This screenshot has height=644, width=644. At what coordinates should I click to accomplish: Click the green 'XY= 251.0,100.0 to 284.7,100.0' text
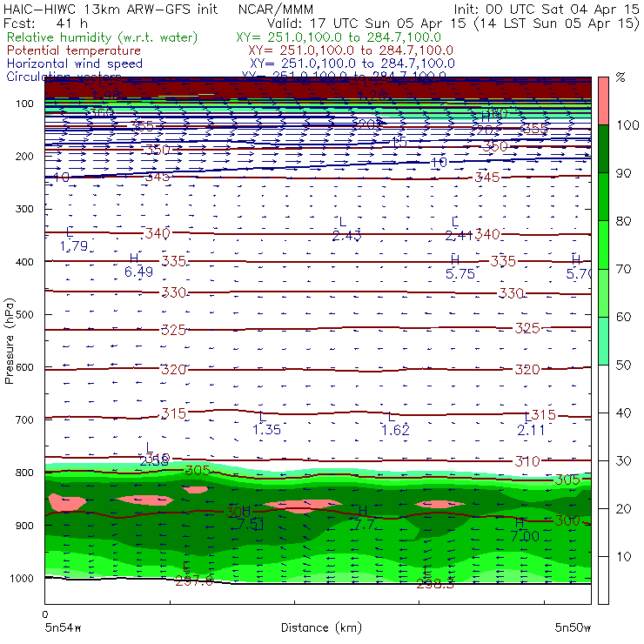click(339, 37)
